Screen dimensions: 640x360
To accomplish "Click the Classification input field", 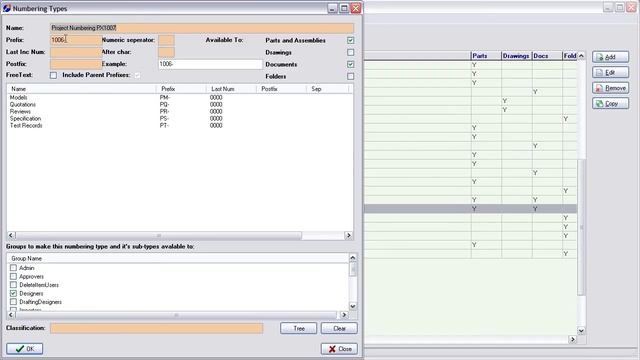I will [157, 328].
